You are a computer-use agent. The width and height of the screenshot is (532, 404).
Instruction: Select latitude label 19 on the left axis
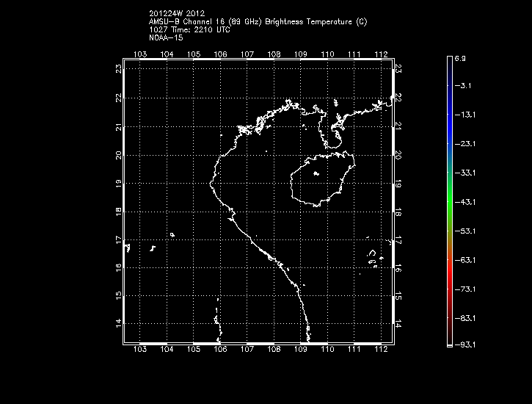pos(117,182)
